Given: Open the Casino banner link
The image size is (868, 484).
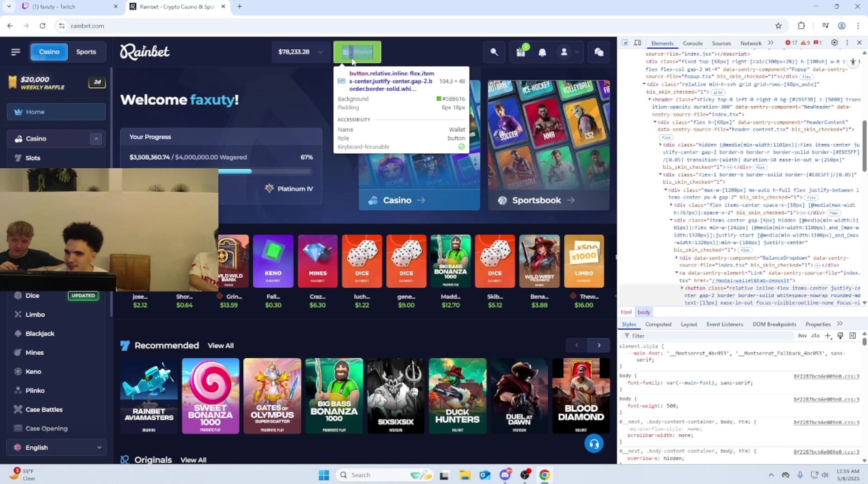Looking at the screenshot, I should point(419,200).
